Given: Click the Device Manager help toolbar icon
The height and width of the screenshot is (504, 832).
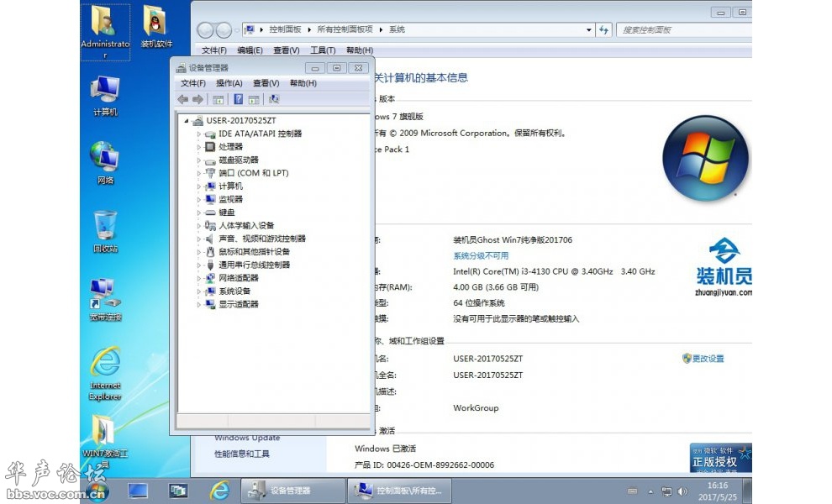Looking at the screenshot, I should 238,99.
